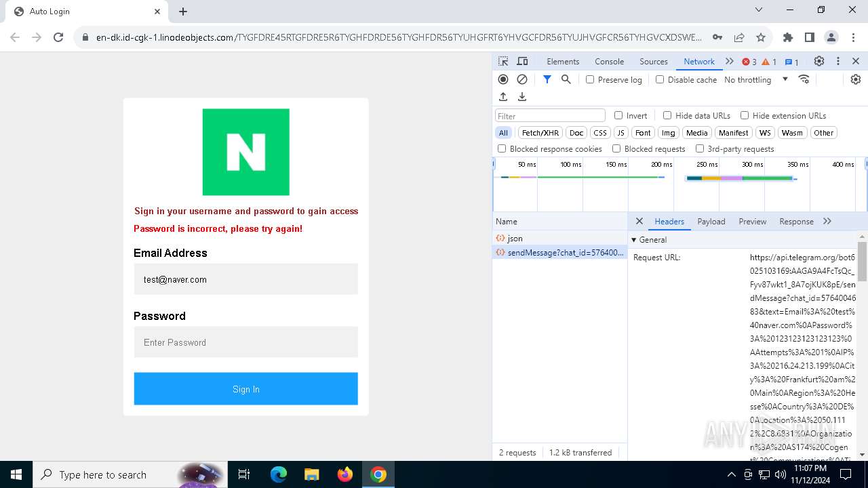Click the Email Address input field

pos(245,279)
